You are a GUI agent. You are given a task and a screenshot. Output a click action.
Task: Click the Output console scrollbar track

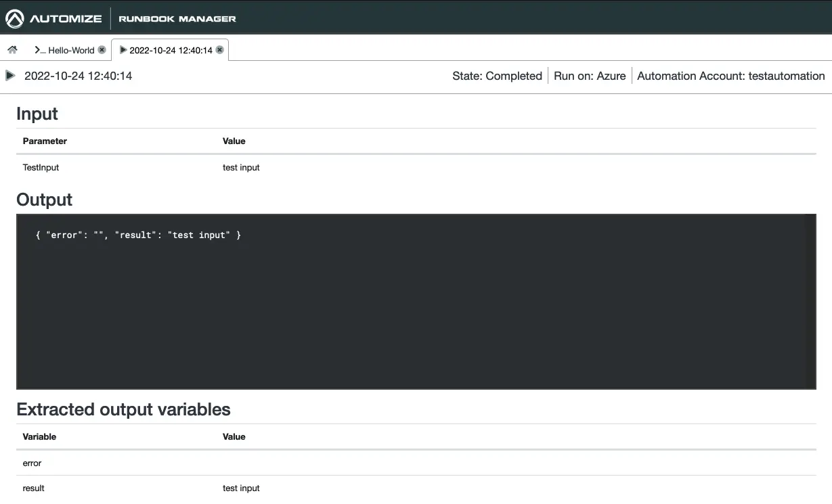point(810,301)
